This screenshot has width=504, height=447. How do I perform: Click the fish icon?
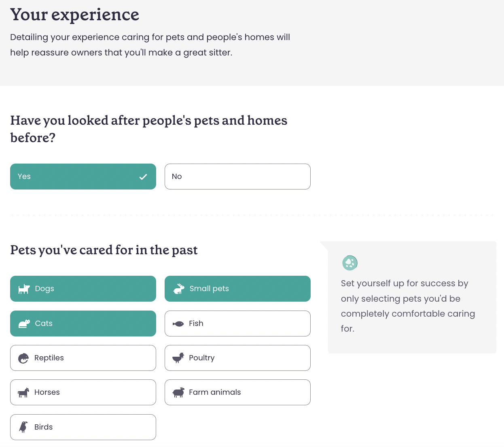[x=178, y=324]
